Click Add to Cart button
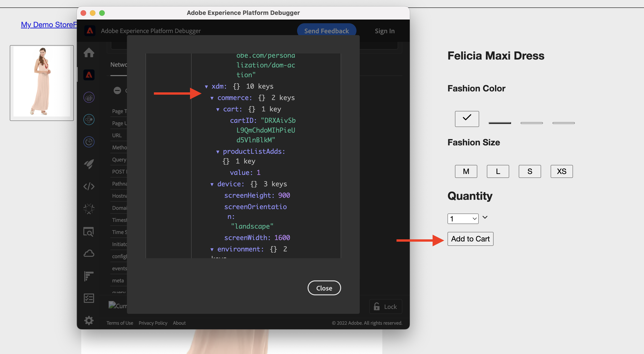Screen dimensions: 644x354 (470, 239)
